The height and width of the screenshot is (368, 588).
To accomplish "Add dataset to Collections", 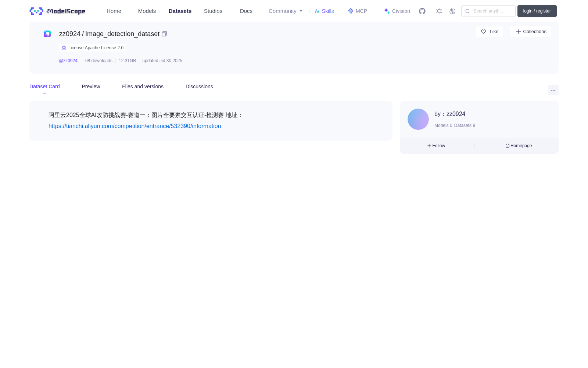I will pos(531,32).
